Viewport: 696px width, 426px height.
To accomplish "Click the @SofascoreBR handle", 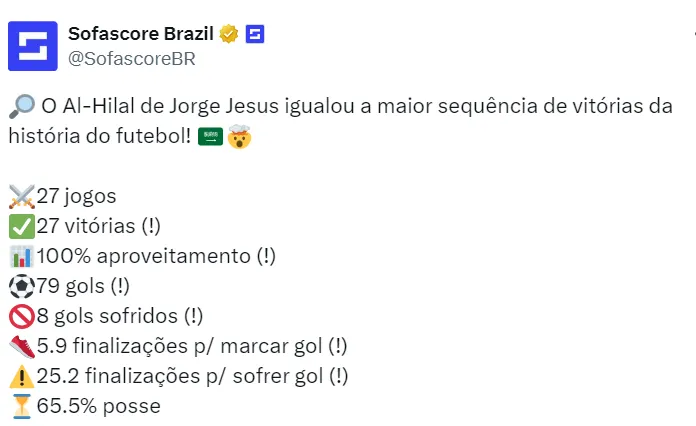I will click(x=130, y=58).
